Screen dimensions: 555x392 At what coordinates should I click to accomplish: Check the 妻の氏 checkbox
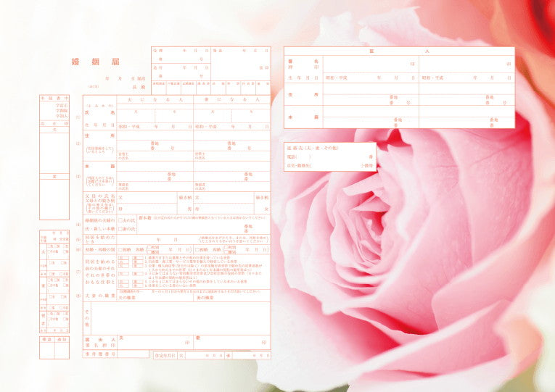(120, 230)
